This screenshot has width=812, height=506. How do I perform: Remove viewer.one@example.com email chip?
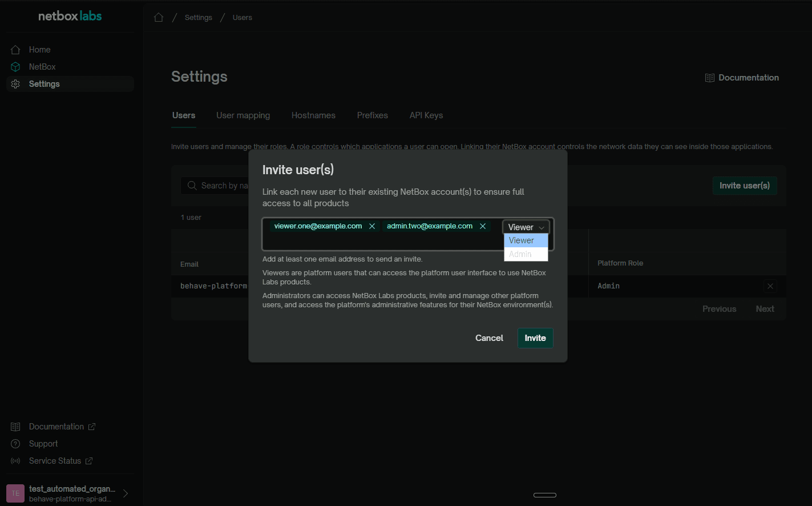pyautogui.click(x=372, y=226)
